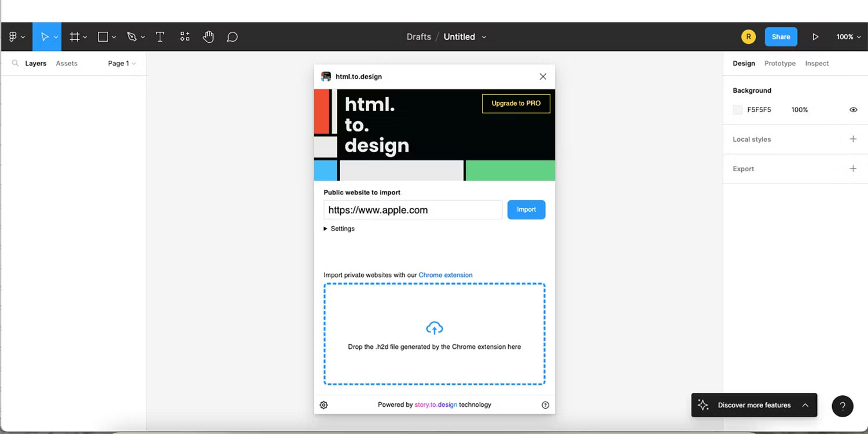The width and height of the screenshot is (868, 434).
Task: Expand the Settings disclosure triangle
Action: coord(326,229)
